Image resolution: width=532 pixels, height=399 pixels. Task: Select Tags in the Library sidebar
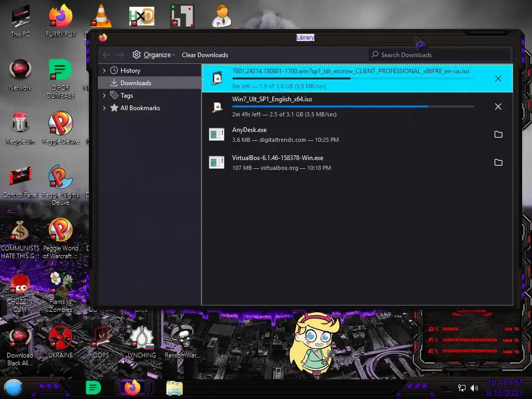click(x=149, y=96)
